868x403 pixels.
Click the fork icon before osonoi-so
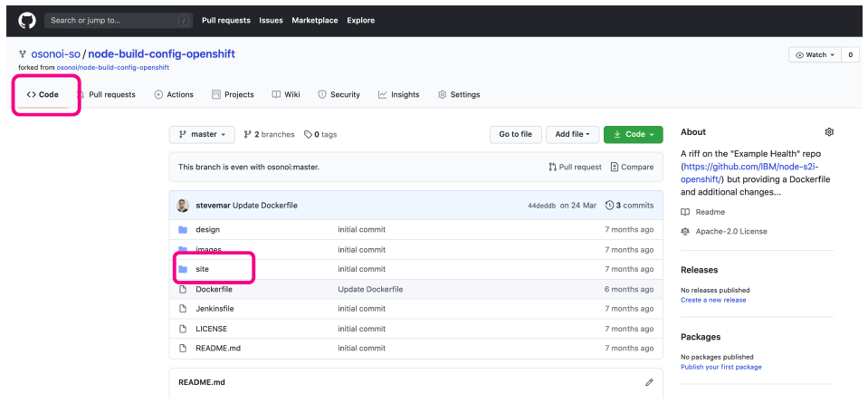pos(22,54)
